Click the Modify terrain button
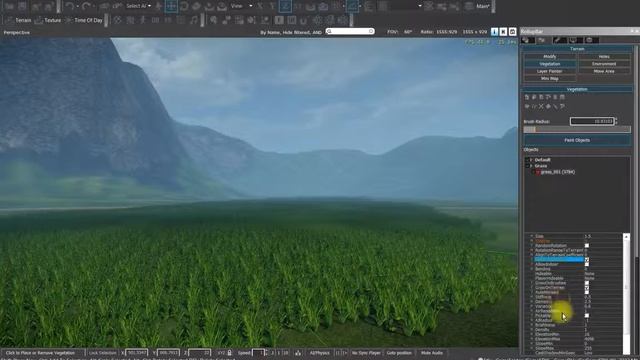 pyautogui.click(x=550, y=57)
